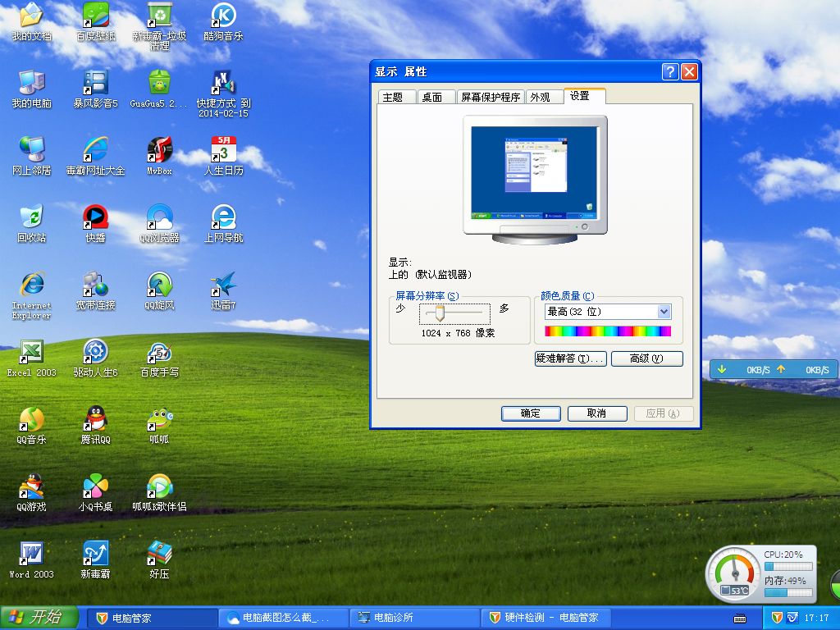Click the 腾讯QQ penguin icon
The height and width of the screenshot is (630, 840).
(95, 426)
